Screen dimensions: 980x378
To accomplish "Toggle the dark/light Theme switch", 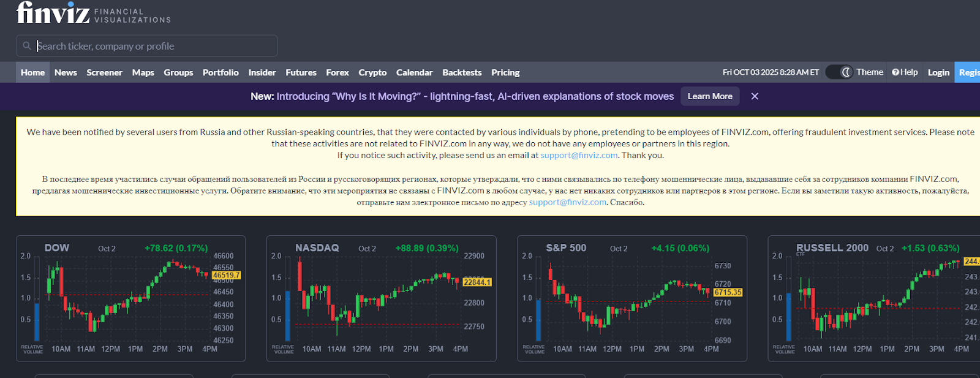I will [x=839, y=72].
